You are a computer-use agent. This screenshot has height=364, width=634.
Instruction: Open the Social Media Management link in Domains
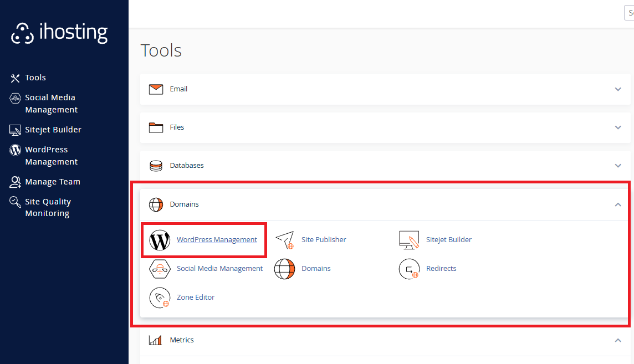219,268
